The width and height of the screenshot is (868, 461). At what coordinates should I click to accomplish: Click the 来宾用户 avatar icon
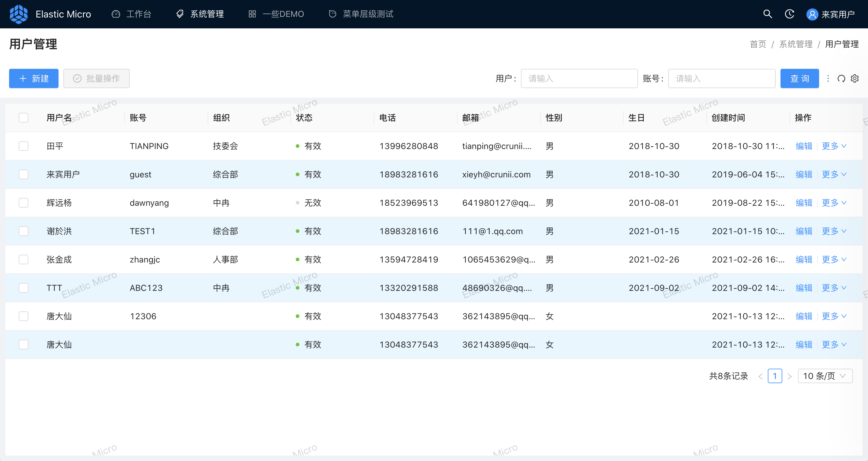[x=812, y=14]
